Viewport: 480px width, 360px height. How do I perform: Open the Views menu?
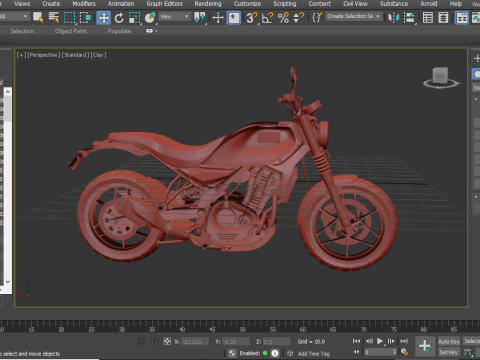[22, 4]
